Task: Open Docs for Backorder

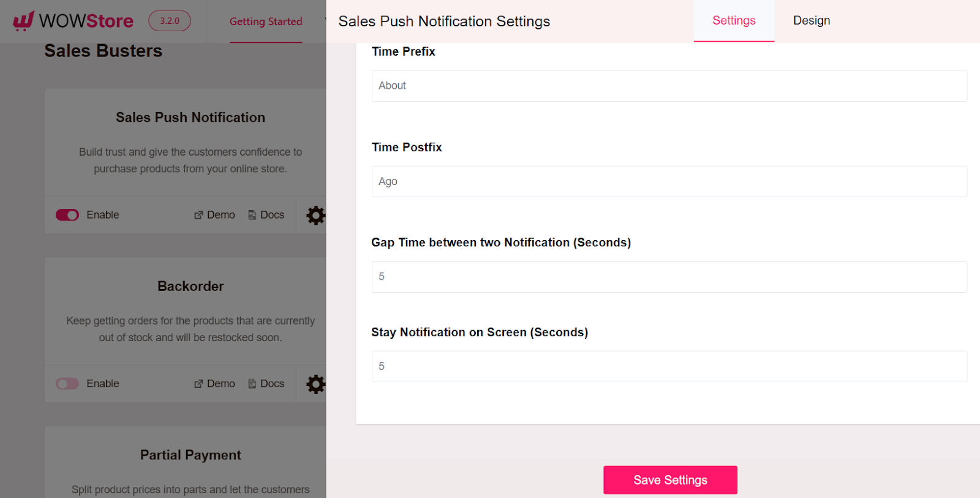Action: point(273,383)
